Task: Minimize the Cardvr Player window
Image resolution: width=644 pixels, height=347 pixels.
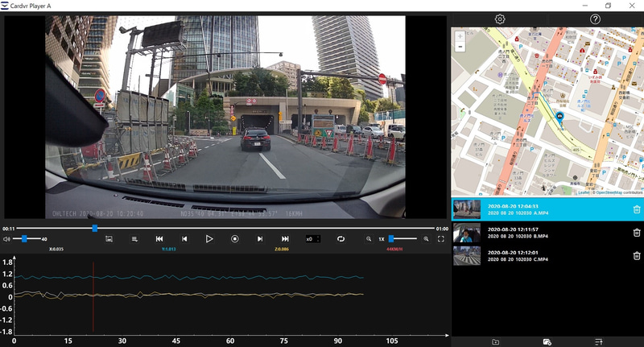Action: tap(585, 6)
